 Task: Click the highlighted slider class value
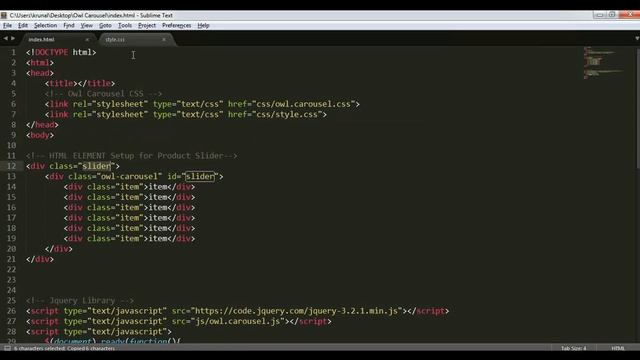coord(97,166)
